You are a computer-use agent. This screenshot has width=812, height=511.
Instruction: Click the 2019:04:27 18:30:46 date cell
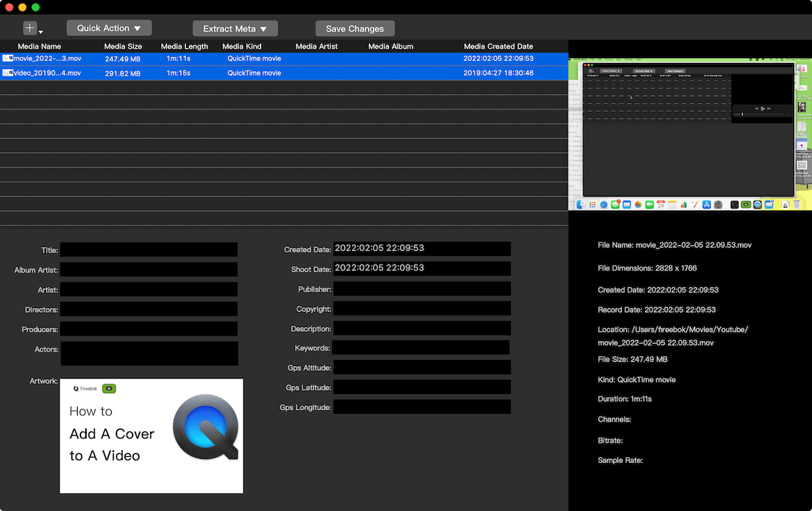click(x=499, y=72)
